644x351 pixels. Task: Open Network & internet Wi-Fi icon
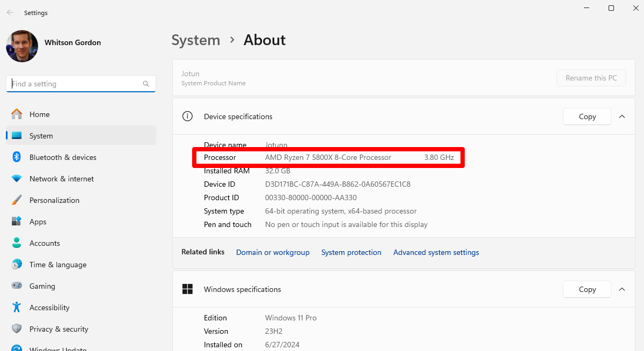[x=17, y=179]
